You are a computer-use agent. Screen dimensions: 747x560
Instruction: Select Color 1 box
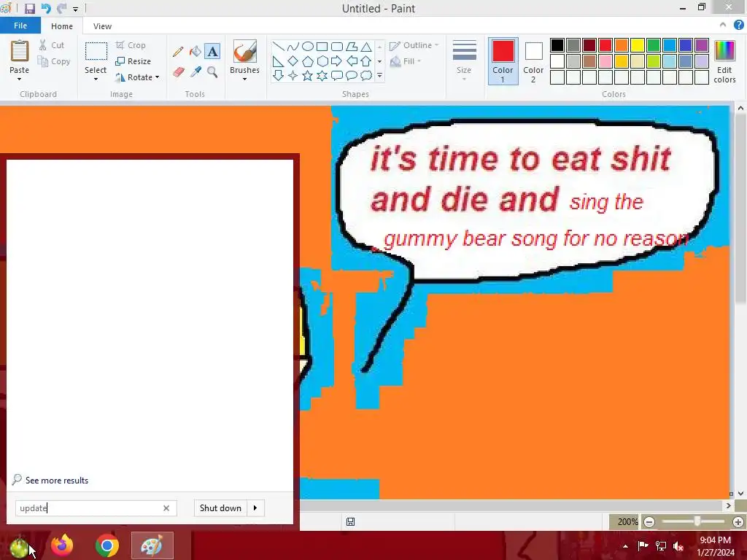tap(503, 61)
